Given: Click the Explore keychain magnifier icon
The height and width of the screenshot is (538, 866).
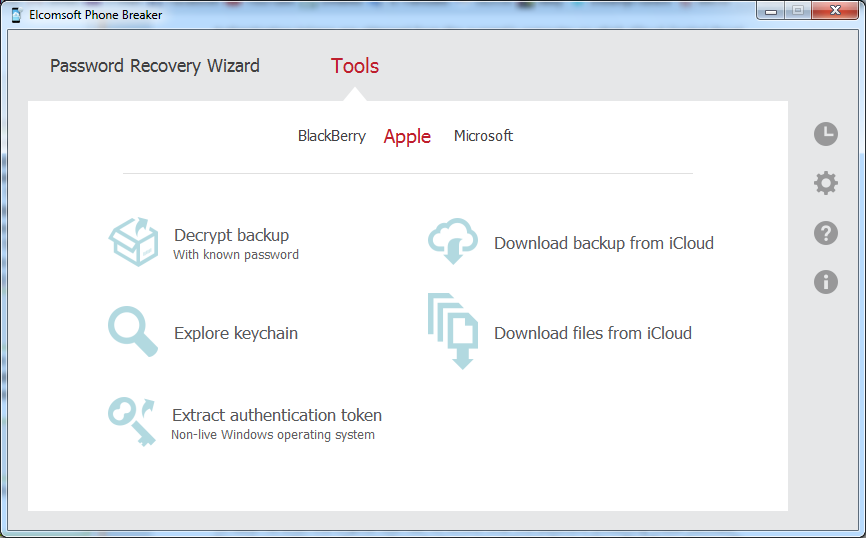Looking at the screenshot, I should [133, 331].
